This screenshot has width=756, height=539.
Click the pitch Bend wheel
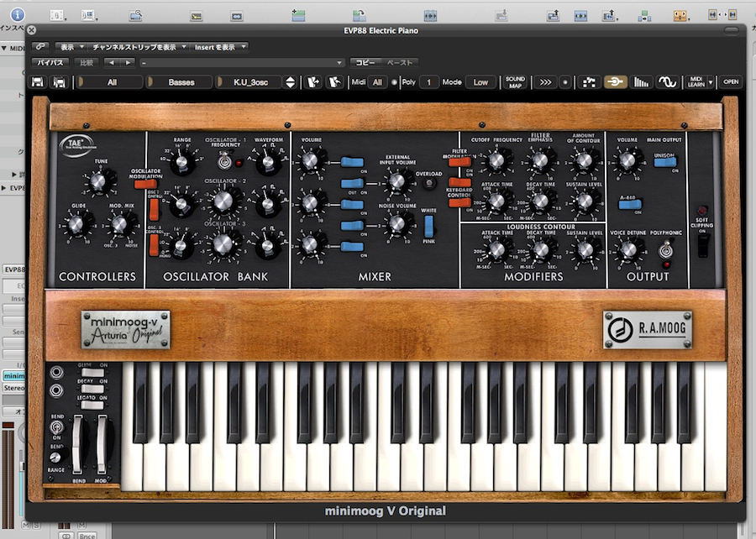(x=77, y=445)
